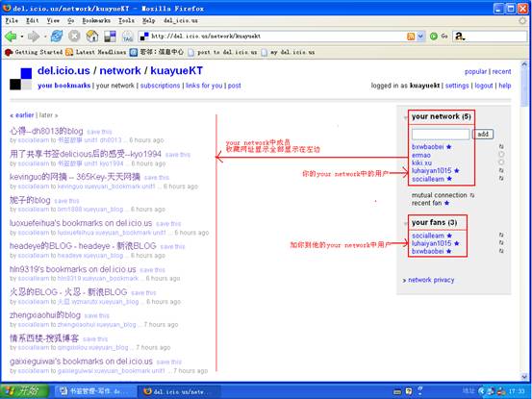
Task: Click the Stop loading icon
Action: [x=74, y=36]
